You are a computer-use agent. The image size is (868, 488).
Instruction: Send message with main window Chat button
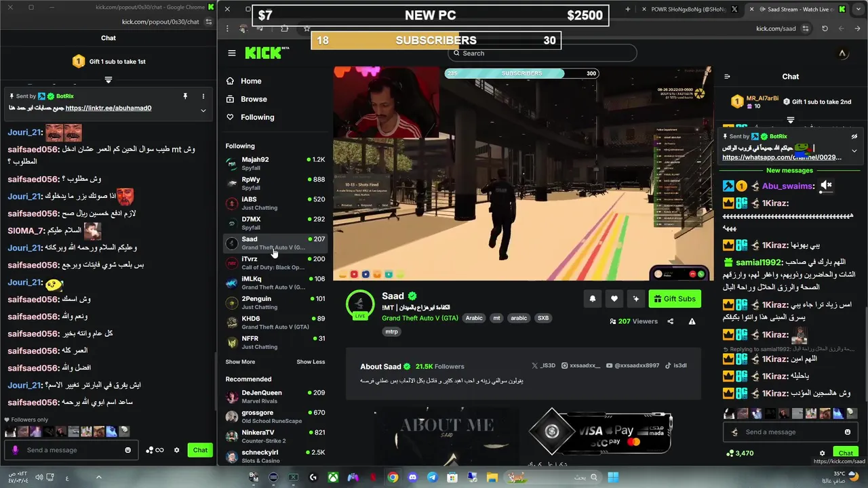tap(846, 453)
